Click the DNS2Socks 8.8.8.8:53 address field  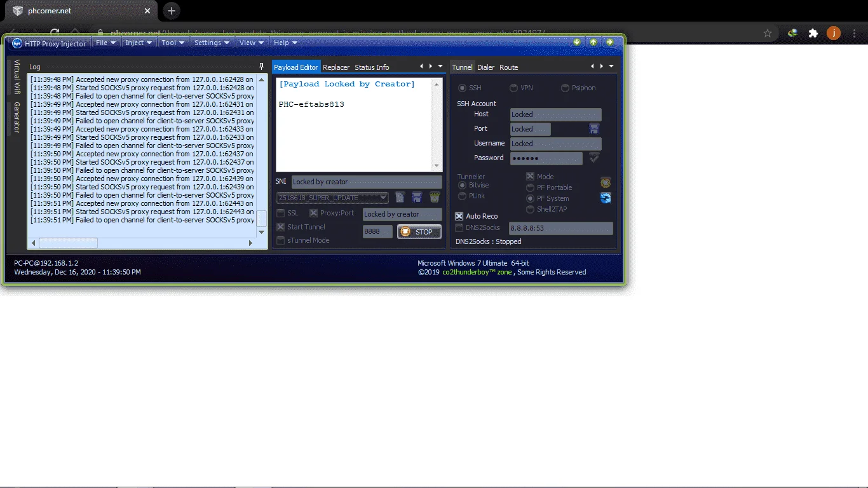tap(560, 228)
